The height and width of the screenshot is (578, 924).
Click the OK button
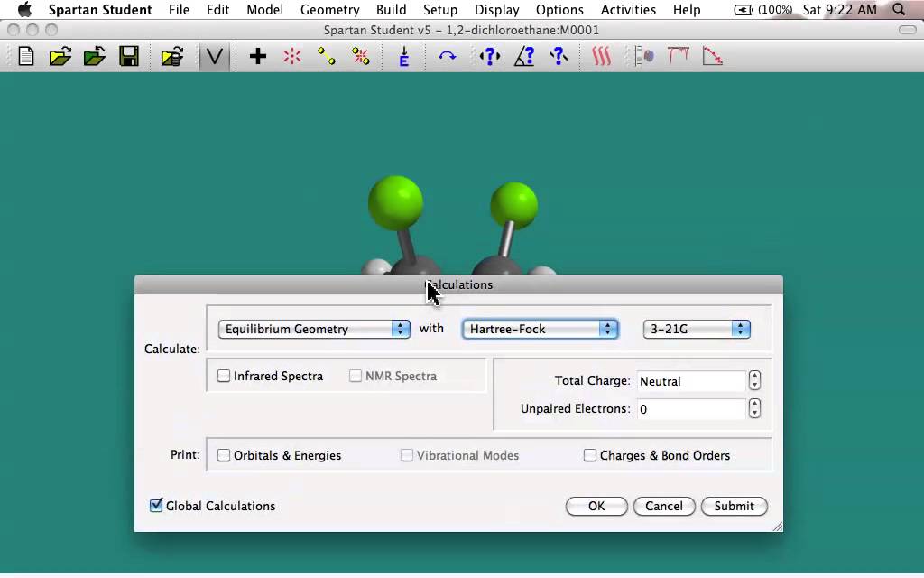596,506
